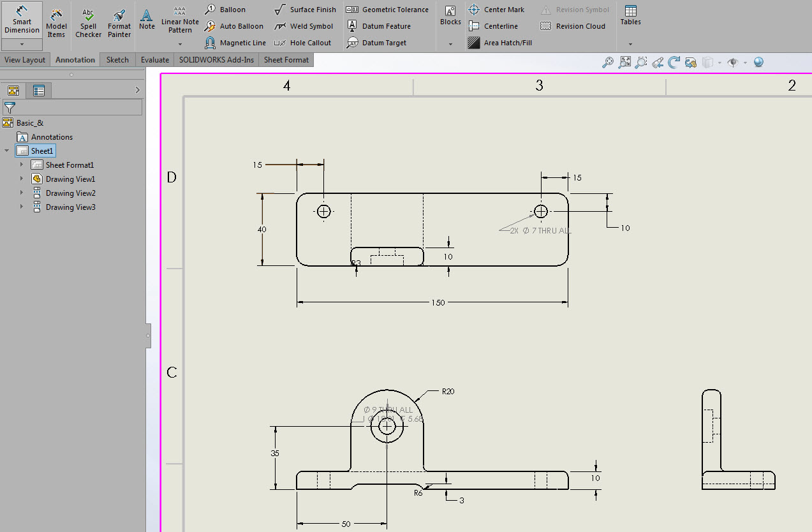Apply Area Hatch/Fill
The image size is (812, 532).
[499, 43]
